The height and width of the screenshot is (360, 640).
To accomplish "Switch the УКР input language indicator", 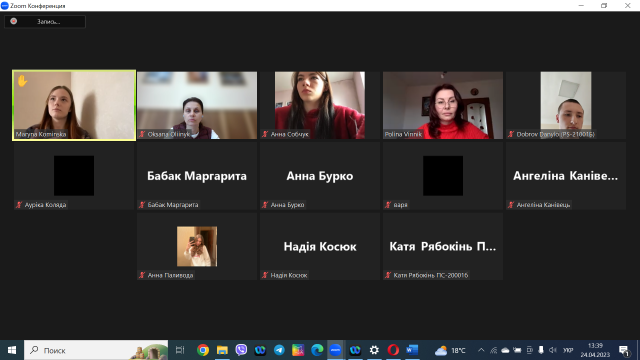I will coord(568,350).
